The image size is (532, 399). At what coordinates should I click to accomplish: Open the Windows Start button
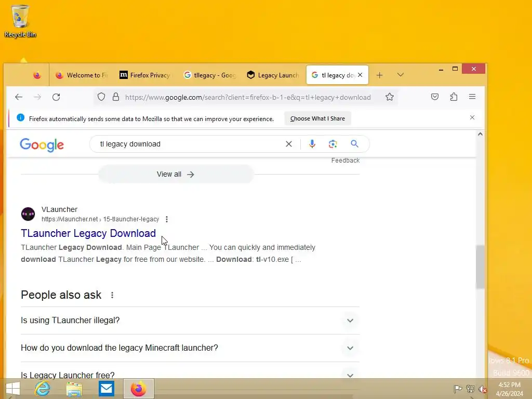click(x=13, y=389)
